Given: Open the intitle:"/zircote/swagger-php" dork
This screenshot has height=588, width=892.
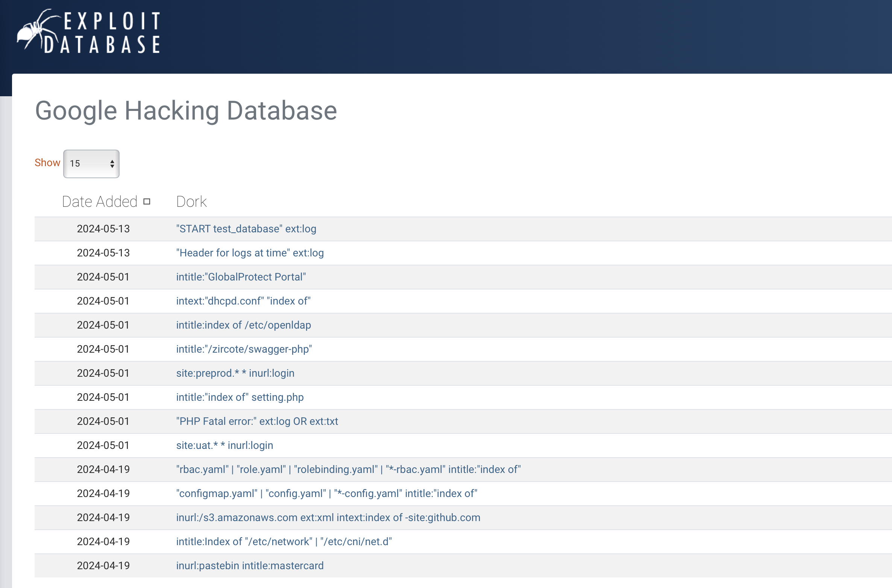Looking at the screenshot, I should point(244,349).
